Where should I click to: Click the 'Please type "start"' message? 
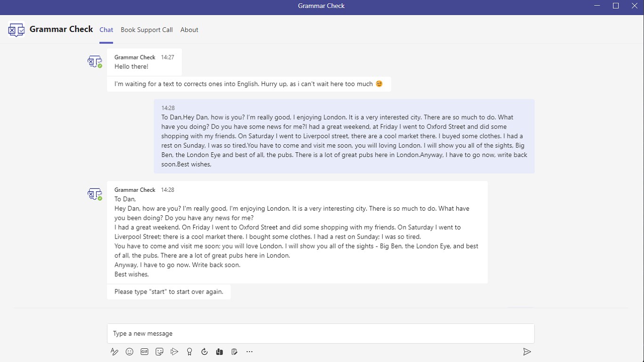click(x=169, y=292)
